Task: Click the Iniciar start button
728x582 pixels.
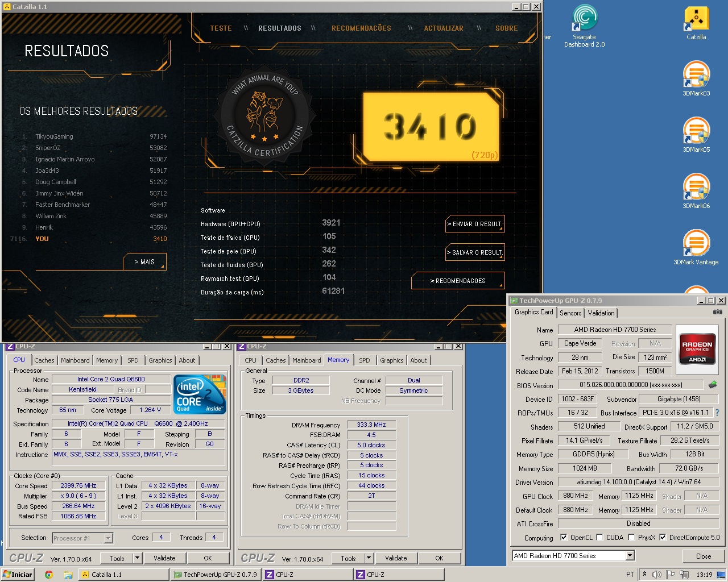Action: (18, 575)
